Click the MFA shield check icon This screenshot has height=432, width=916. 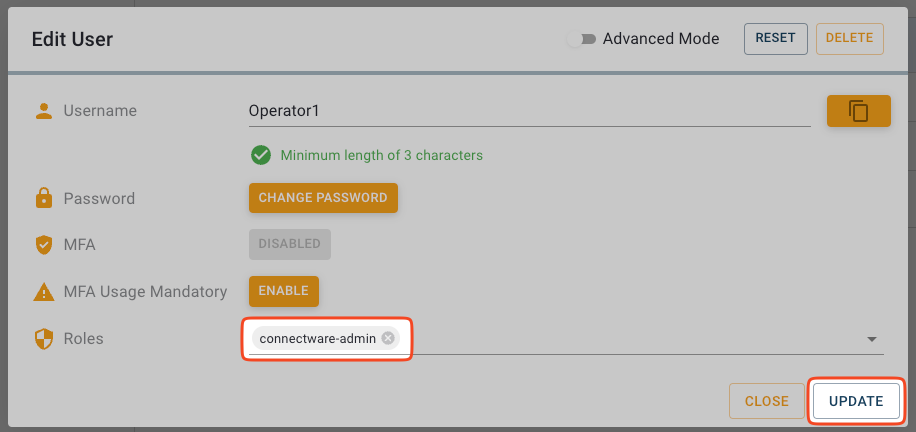click(43, 244)
